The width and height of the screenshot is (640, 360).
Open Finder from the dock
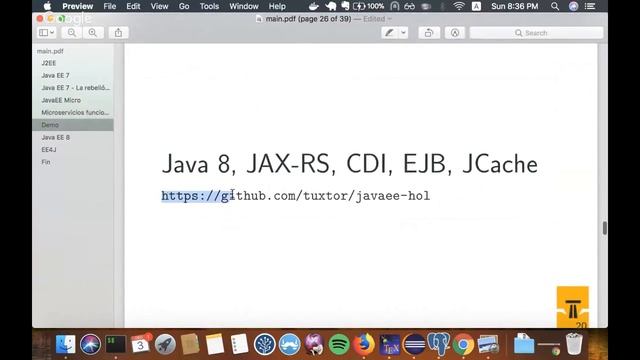(x=65, y=344)
